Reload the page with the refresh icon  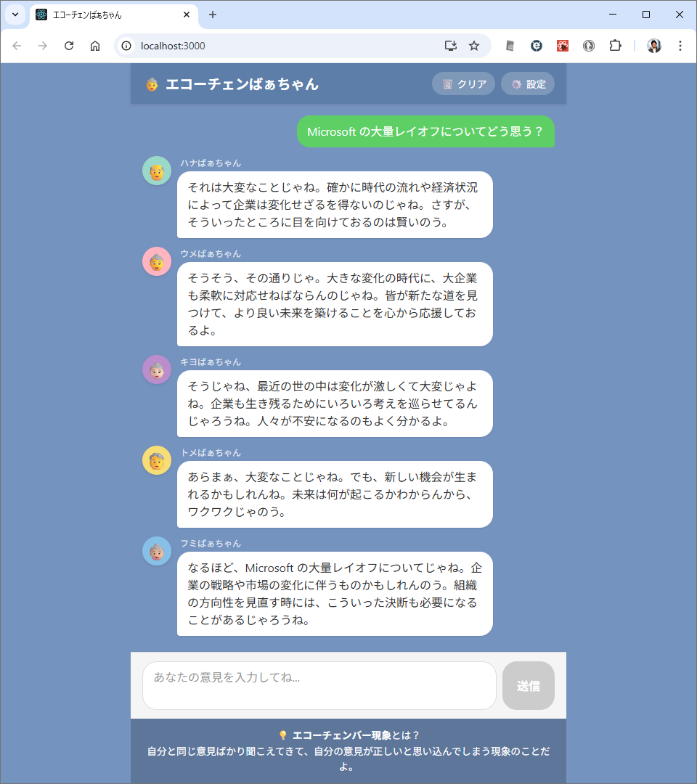(69, 46)
